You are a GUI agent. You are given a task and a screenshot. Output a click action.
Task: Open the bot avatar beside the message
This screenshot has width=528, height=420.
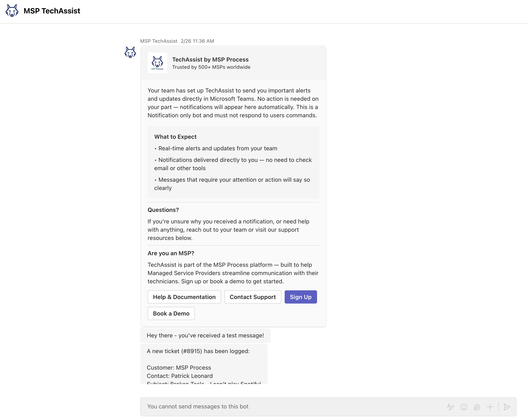pos(130,52)
